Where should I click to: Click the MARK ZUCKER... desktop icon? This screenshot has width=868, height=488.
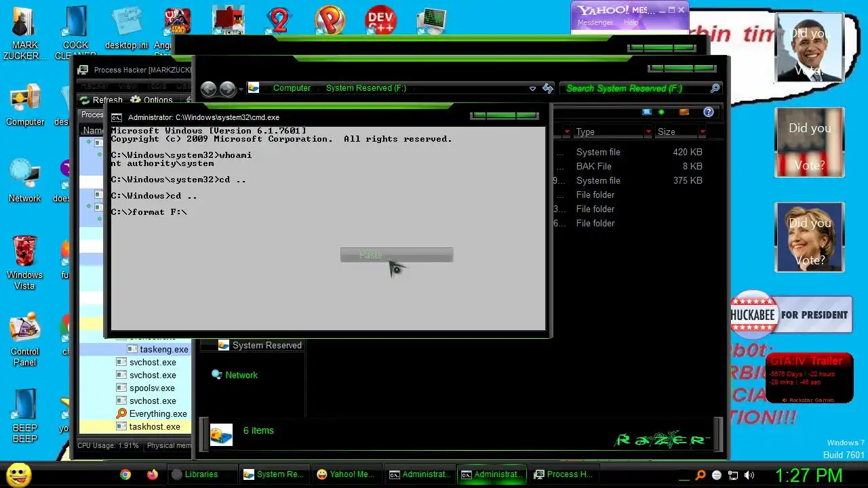click(x=24, y=33)
